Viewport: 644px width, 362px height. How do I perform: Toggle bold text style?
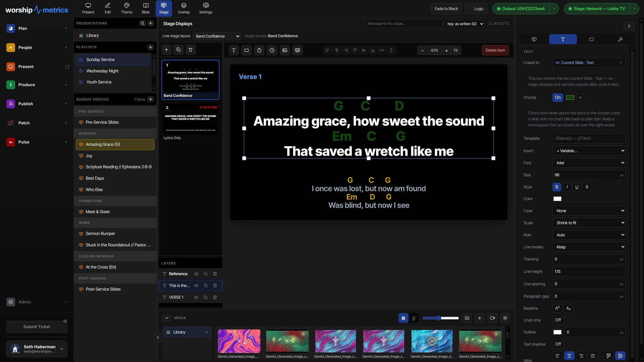click(x=557, y=187)
